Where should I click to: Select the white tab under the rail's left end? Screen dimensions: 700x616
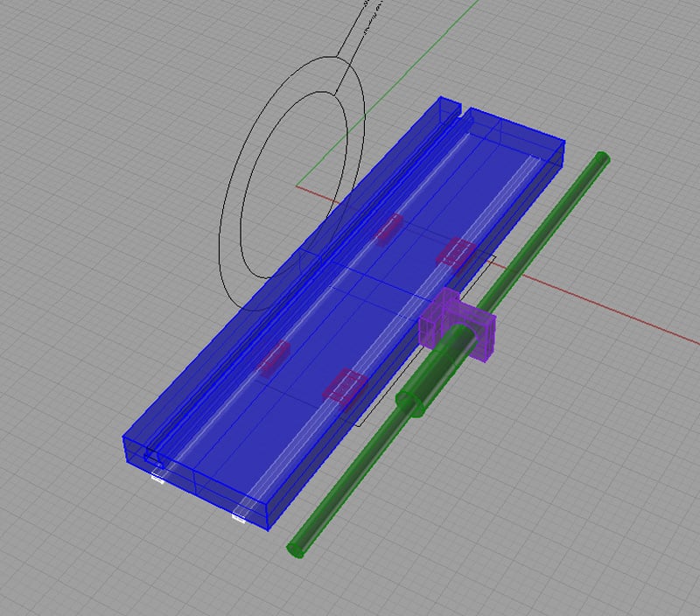(157, 479)
